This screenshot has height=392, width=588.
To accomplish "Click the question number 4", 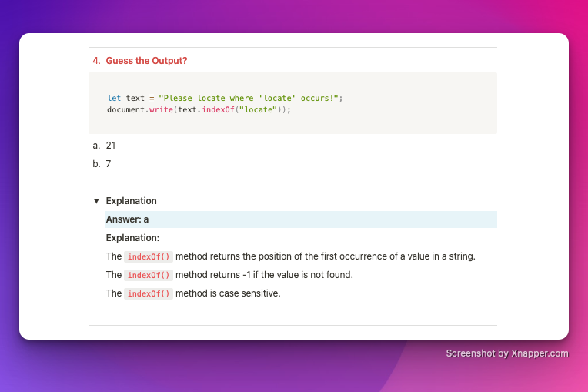I will point(96,61).
